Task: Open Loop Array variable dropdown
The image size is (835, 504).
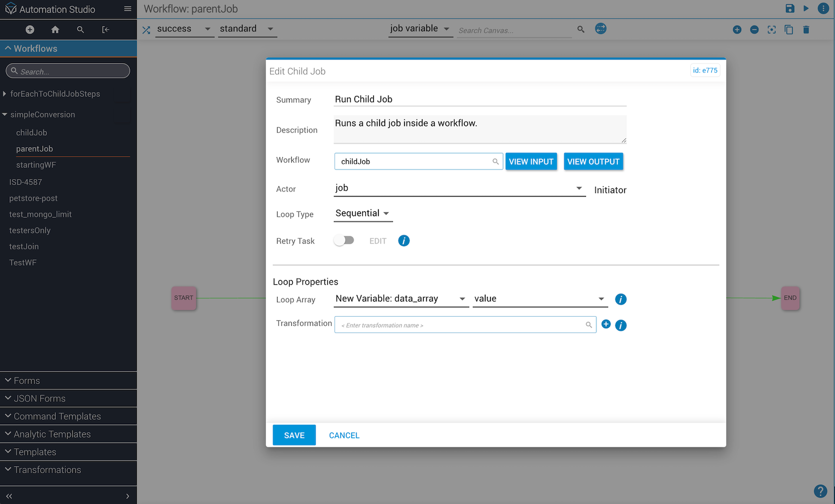Action: pyautogui.click(x=401, y=299)
